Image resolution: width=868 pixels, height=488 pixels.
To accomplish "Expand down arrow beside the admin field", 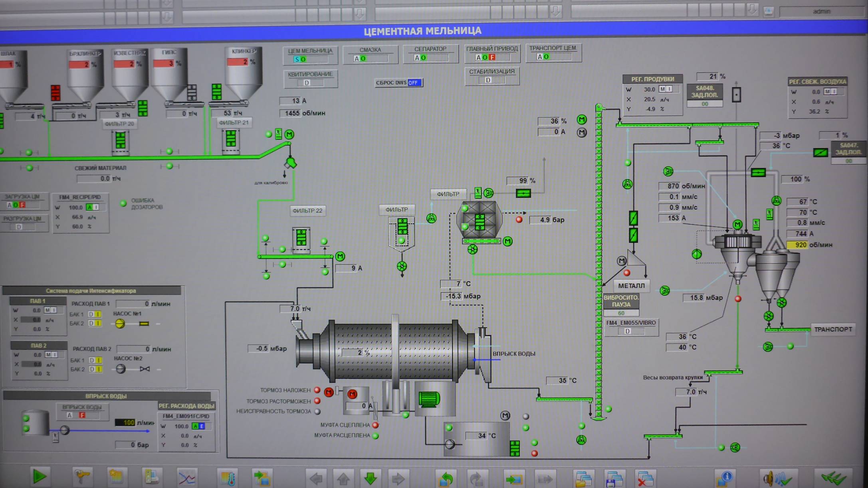I will 753,10.
